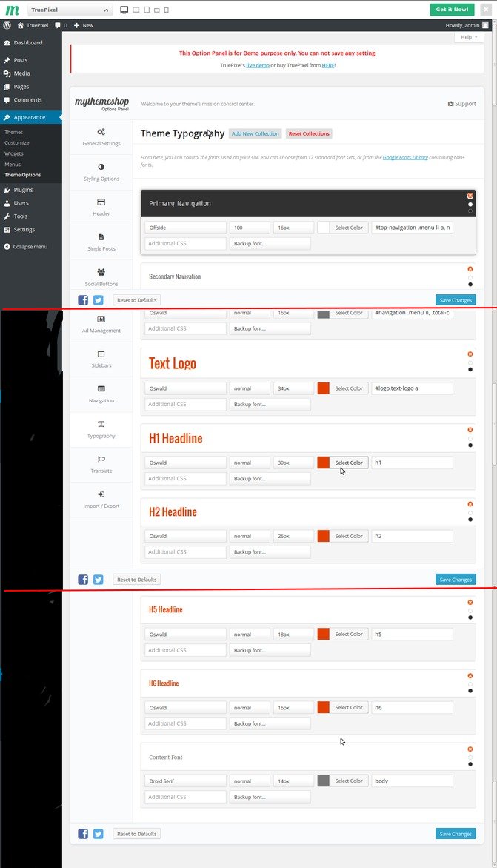Click the Additional CSS field under Text Logo
This screenshot has height=868, width=497.
click(x=185, y=405)
